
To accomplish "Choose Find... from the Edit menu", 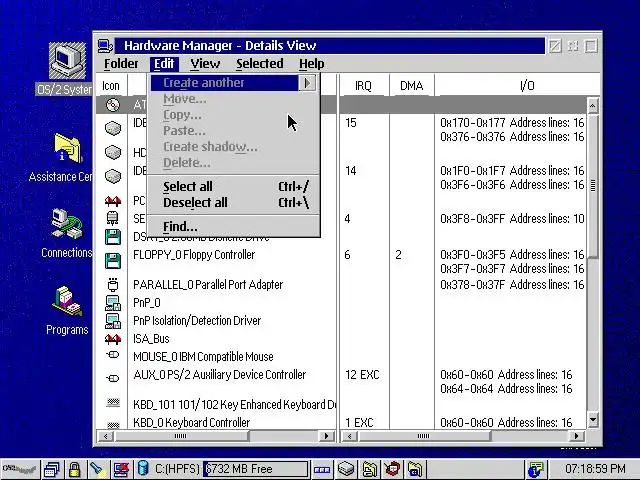I will pos(235,226).
